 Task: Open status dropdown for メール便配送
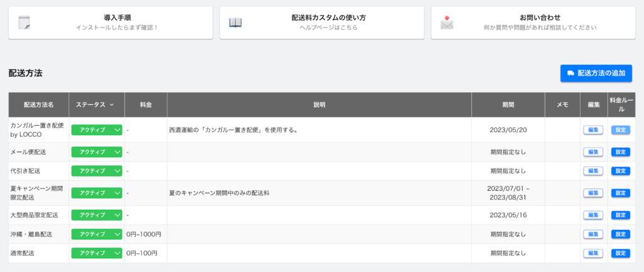96,152
